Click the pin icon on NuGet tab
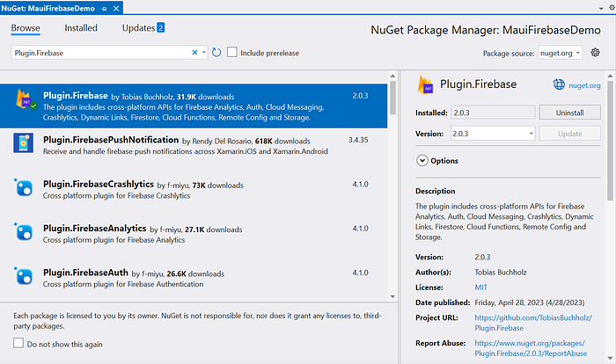This screenshot has height=364, width=616. click(x=104, y=9)
